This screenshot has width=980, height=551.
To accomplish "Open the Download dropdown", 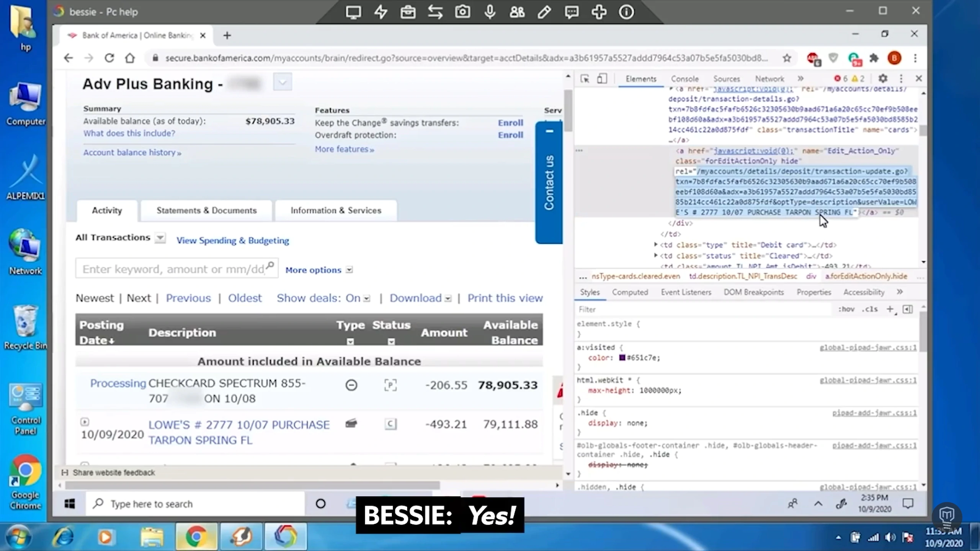I will coord(448,298).
